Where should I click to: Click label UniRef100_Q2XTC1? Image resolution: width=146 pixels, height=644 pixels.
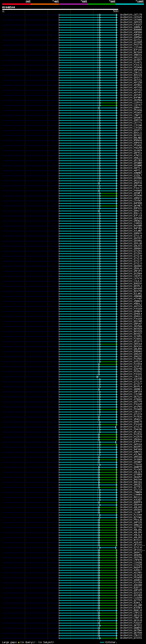[131, 40]
